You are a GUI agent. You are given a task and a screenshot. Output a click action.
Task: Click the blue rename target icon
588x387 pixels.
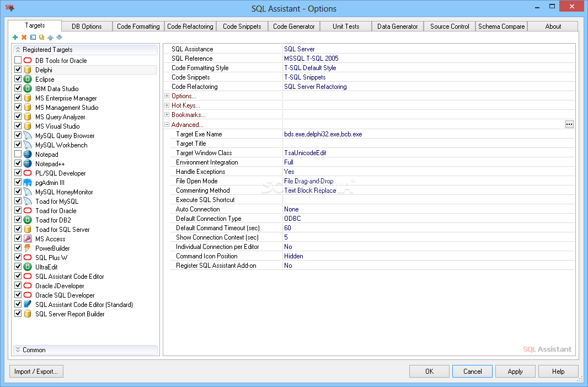tap(33, 37)
